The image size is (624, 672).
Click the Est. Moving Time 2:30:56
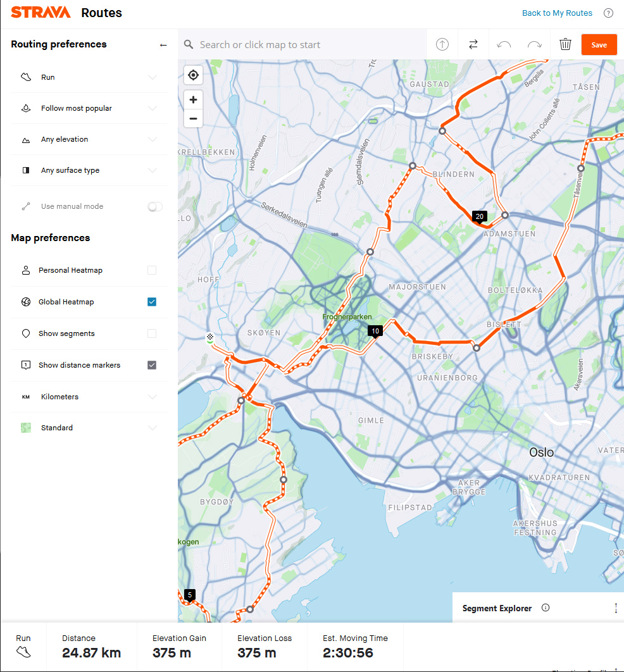[347, 653]
